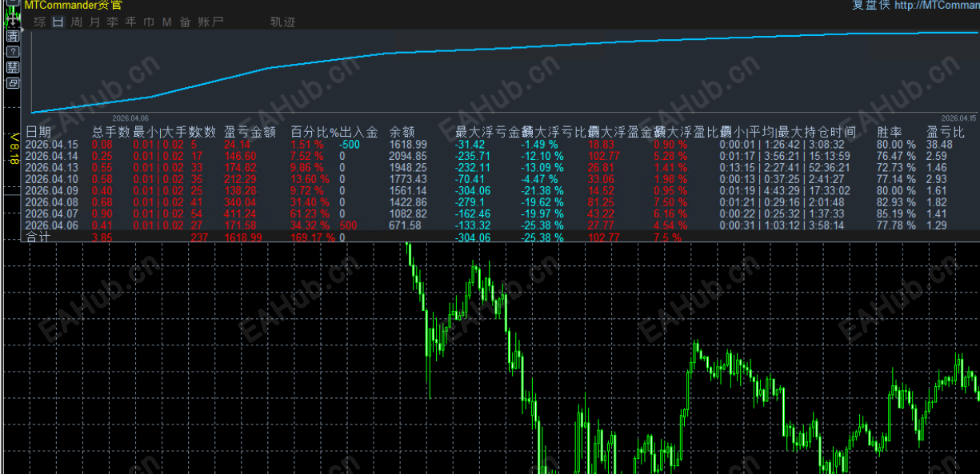This screenshot has width=980, height=474.
Task: Click total trade count 237
Action: coord(199,238)
